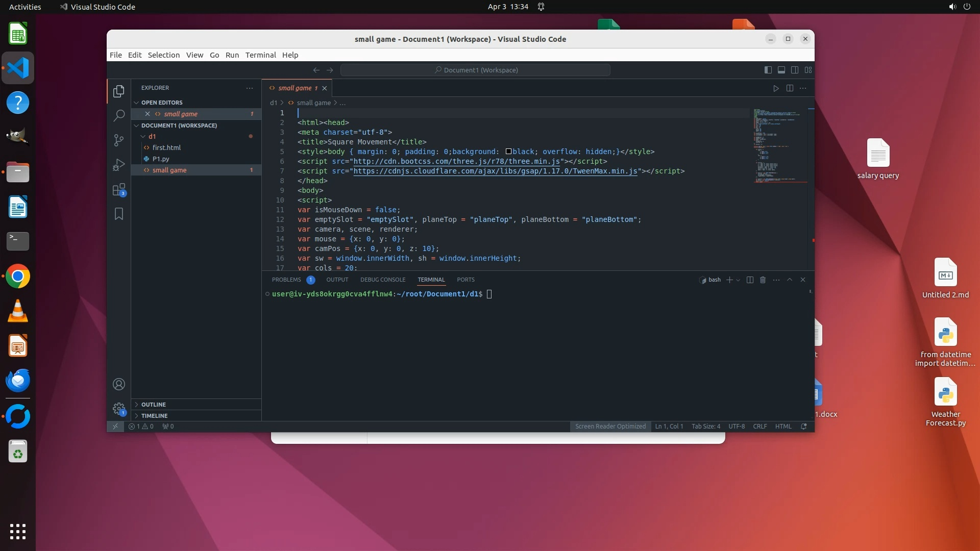Open the Run and Debug view
This screenshot has height=551, width=980.
pos(119,165)
